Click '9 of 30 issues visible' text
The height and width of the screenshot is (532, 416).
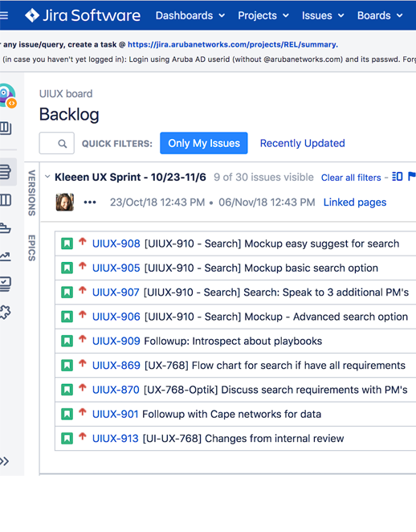tap(263, 177)
